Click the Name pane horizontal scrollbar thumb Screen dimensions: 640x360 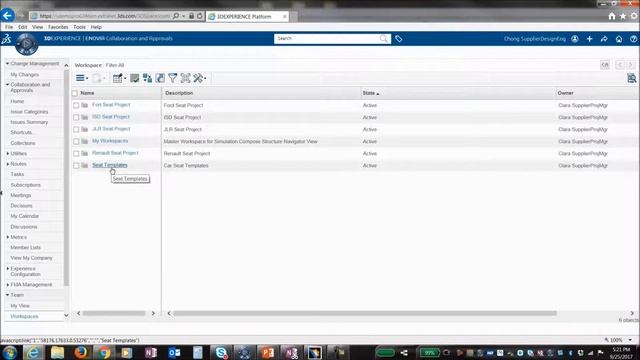[x=114, y=313]
